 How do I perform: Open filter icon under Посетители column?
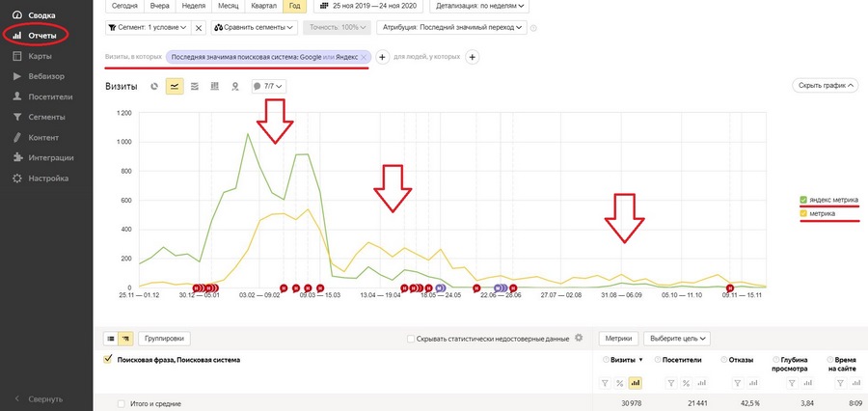[671, 383]
